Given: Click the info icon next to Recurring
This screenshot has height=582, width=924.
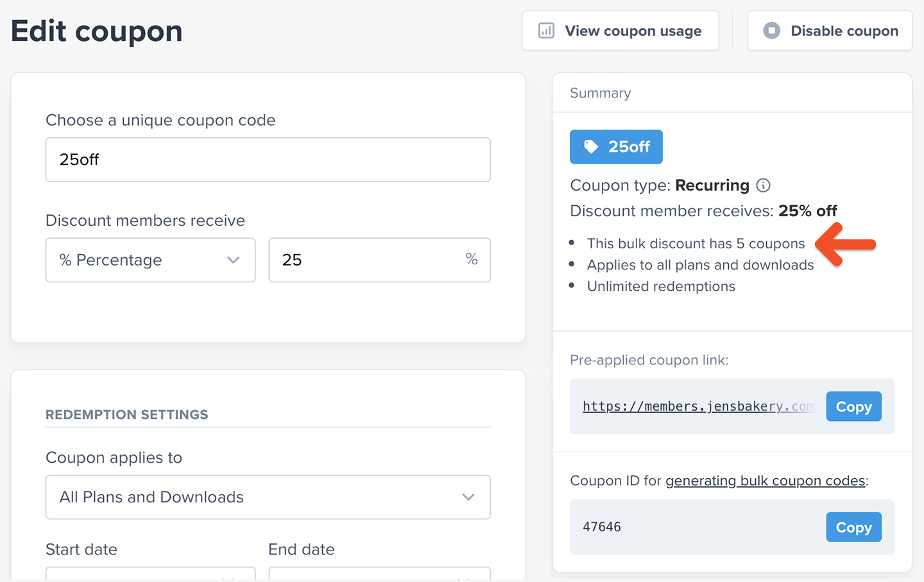Looking at the screenshot, I should (763, 185).
